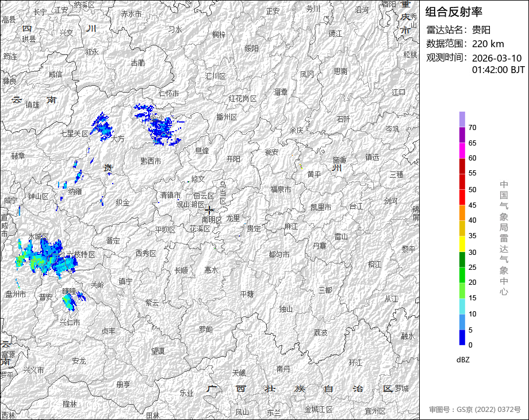Click the 南明区 map label
The image size is (529, 420).
[x=212, y=219]
